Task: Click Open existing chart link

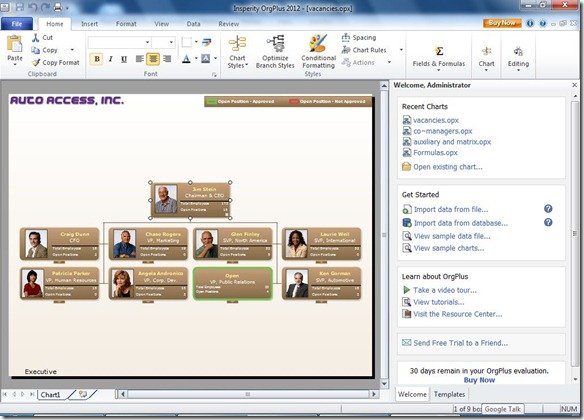Action: tap(447, 167)
